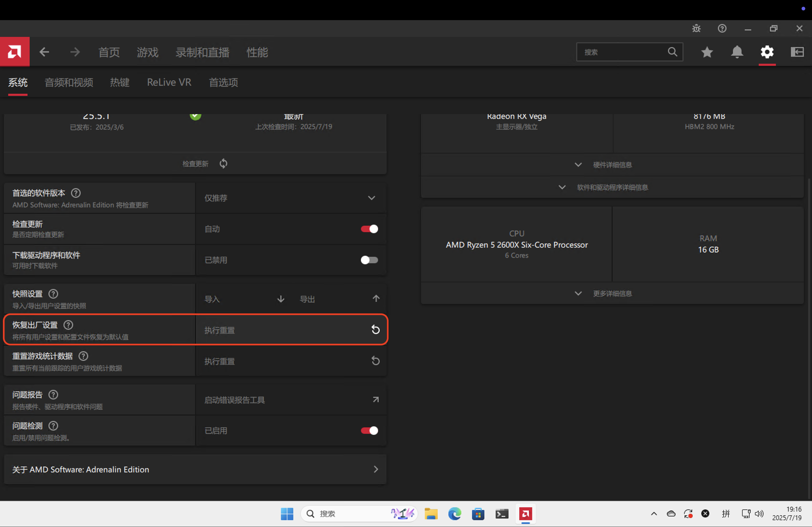Expand 硬件详细信息 section
The height and width of the screenshot is (527, 812).
[x=612, y=165]
